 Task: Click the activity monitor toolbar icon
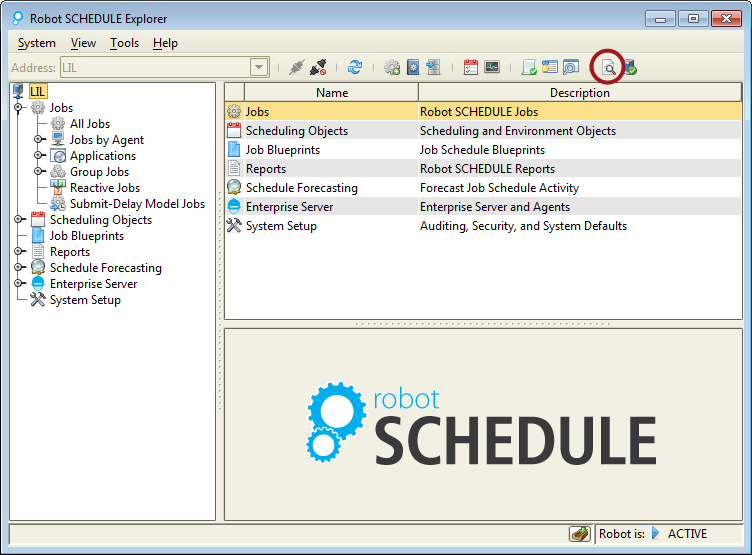pyautogui.click(x=492, y=68)
